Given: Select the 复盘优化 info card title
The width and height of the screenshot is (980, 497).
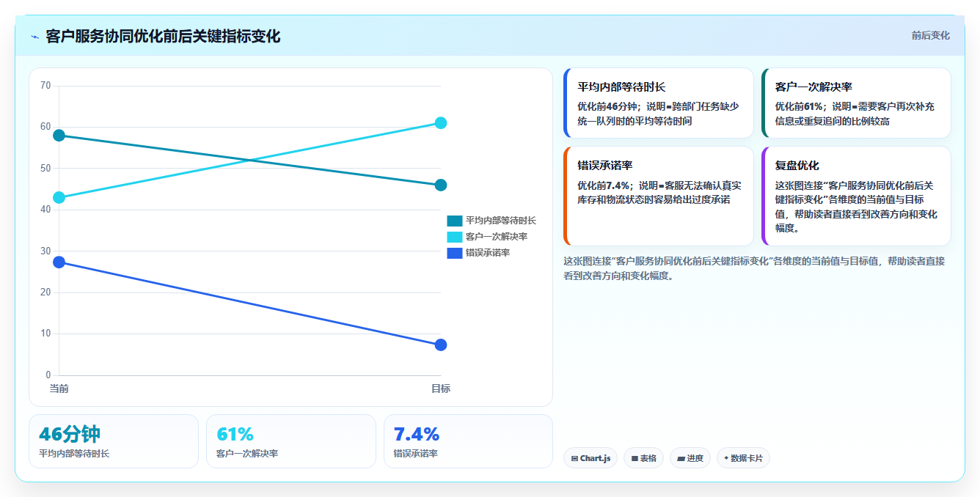Looking at the screenshot, I should [x=797, y=166].
